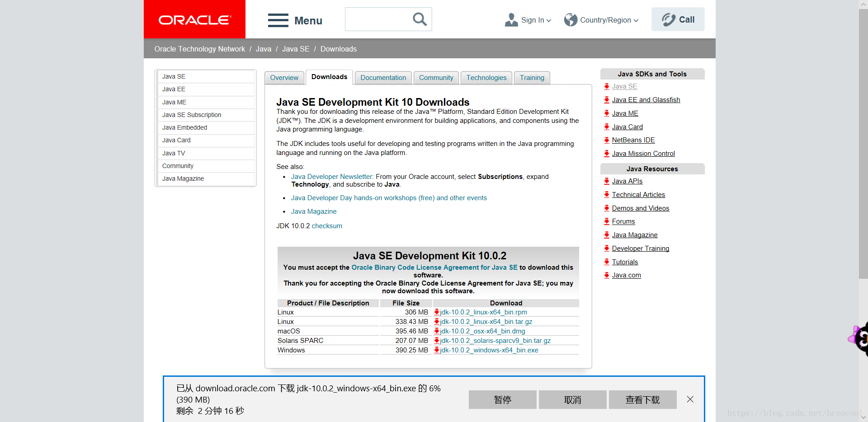Click download arrow beside jdk-10.0.2_linux-x64_bin.tar.gz
The width and height of the screenshot is (868, 422).
pyautogui.click(x=437, y=322)
